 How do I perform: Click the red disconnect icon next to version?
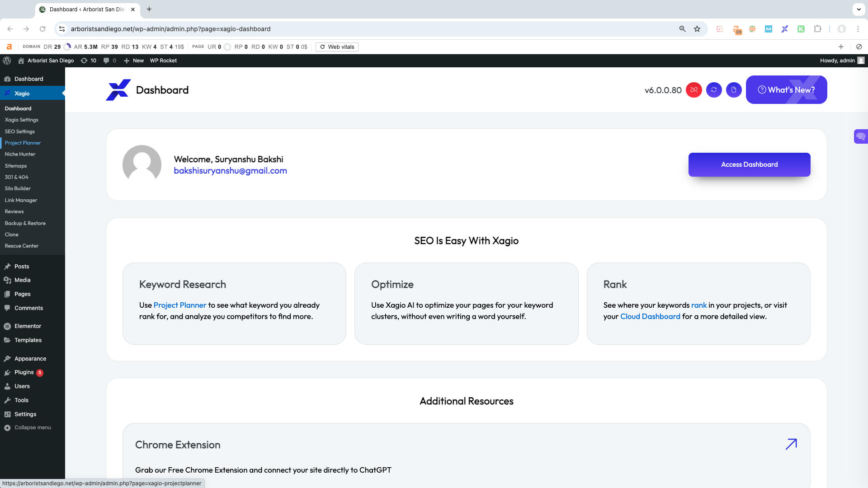[x=694, y=90]
